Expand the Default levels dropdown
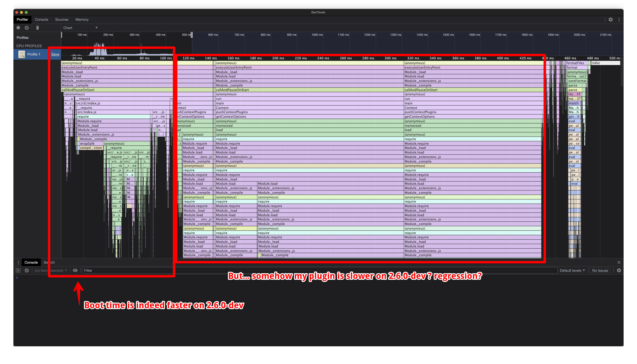637x364 pixels. (x=572, y=271)
